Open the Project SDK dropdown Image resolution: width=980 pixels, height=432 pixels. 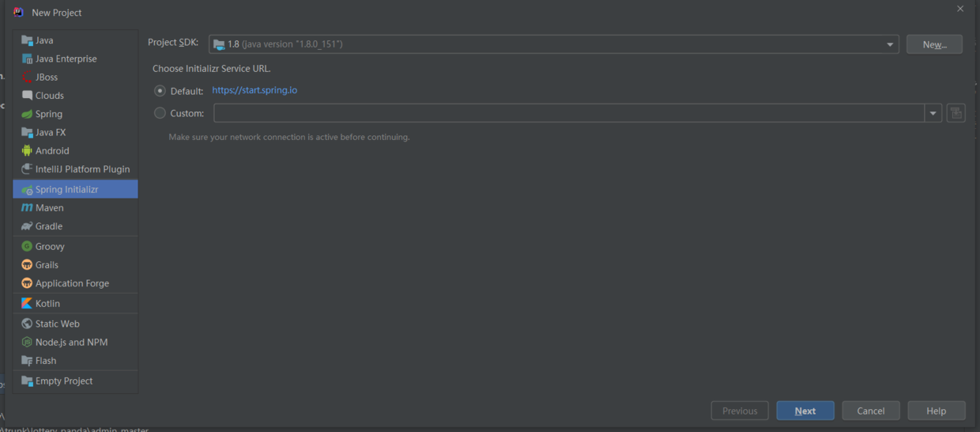point(553,44)
